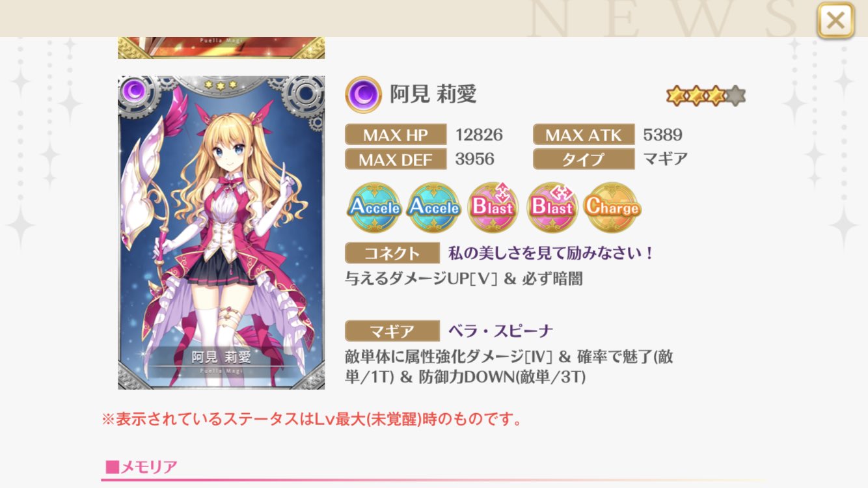Viewport: 868px width, 488px height.
Task: Select the vertical Blast disc icon
Action: click(493, 208)
